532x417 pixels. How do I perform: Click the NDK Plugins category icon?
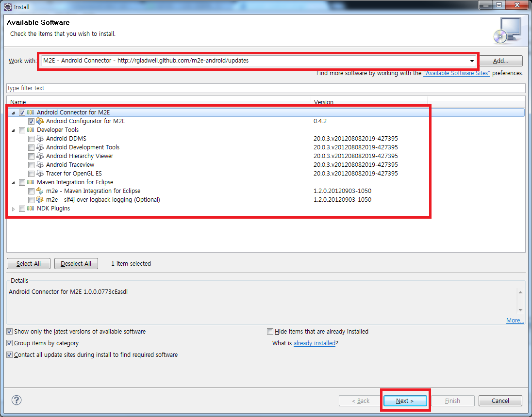[x=31, y=208]
